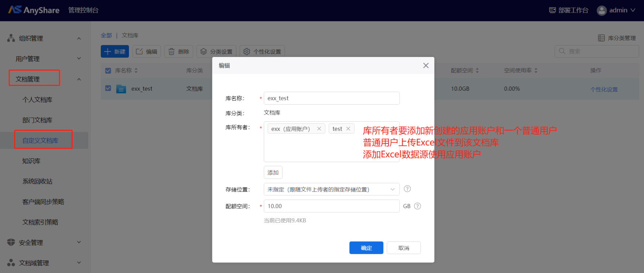Click the 个性化设置 link in the exx_test row
Screen dimensions: 644x273
(604, 89)
